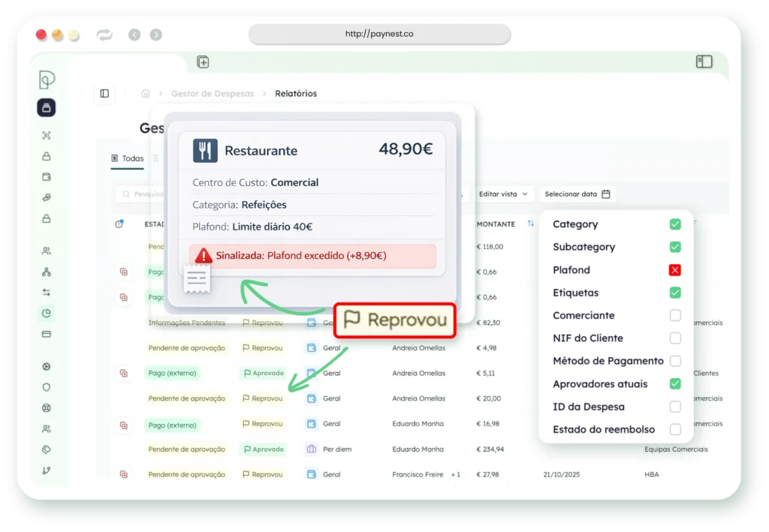Open the expenses archive sidebar icon
769x532 pixels.
pos(46,108)
